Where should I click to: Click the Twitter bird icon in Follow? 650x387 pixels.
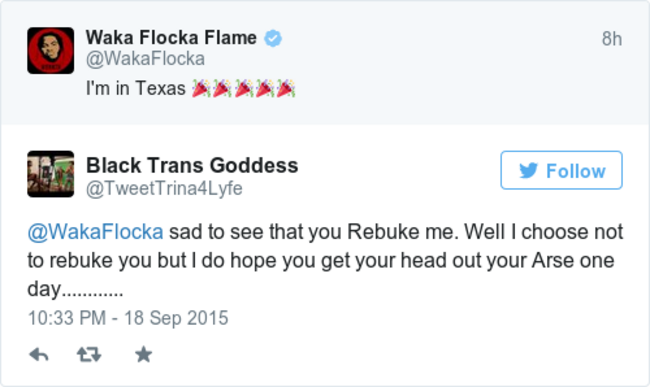(x=529, y=170)
